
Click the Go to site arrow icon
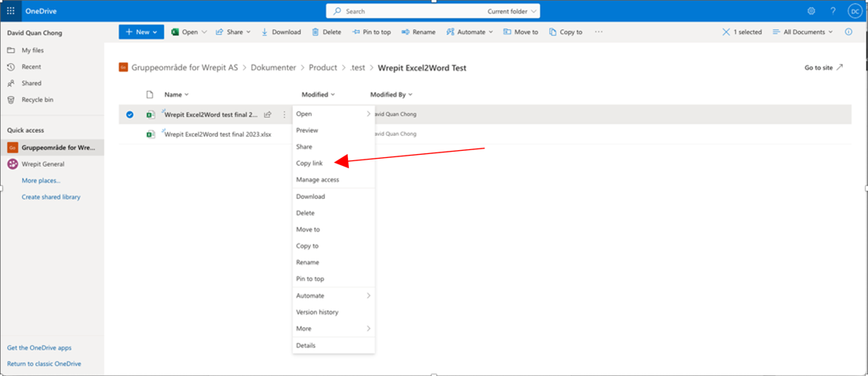pyautogui.click(x=840, y=68)
